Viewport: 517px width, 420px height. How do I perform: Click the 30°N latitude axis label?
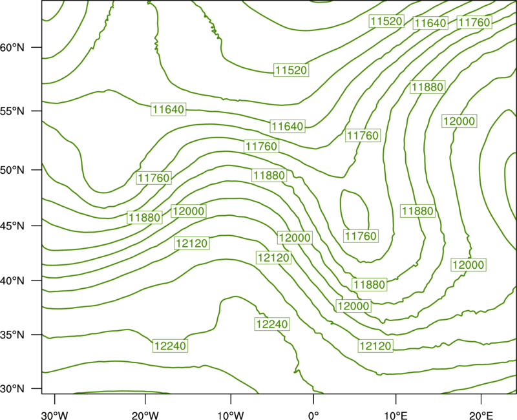(12, 389)
